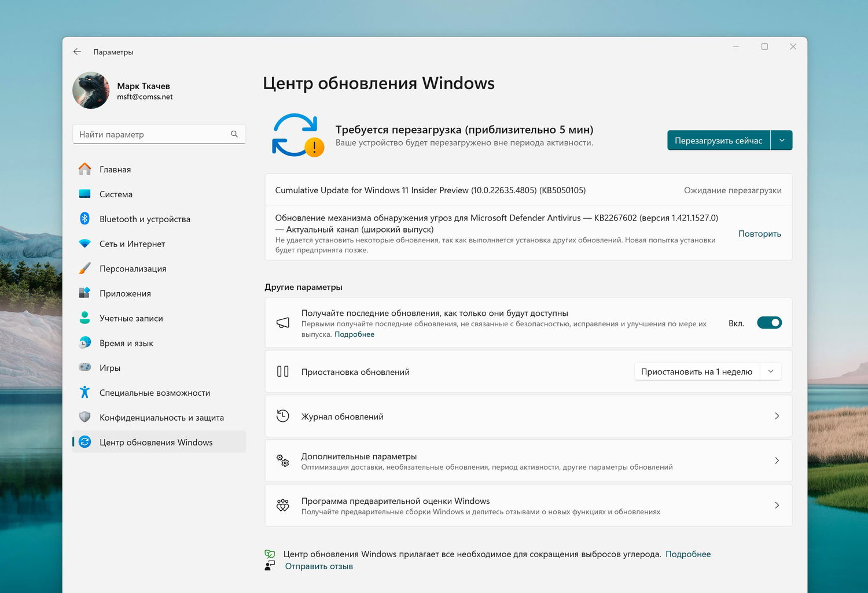Image resolution: width=868 pixels, height=593 pixels.
Task: Click the Требуется перезагрузка status heading
Action: point(465,130)
